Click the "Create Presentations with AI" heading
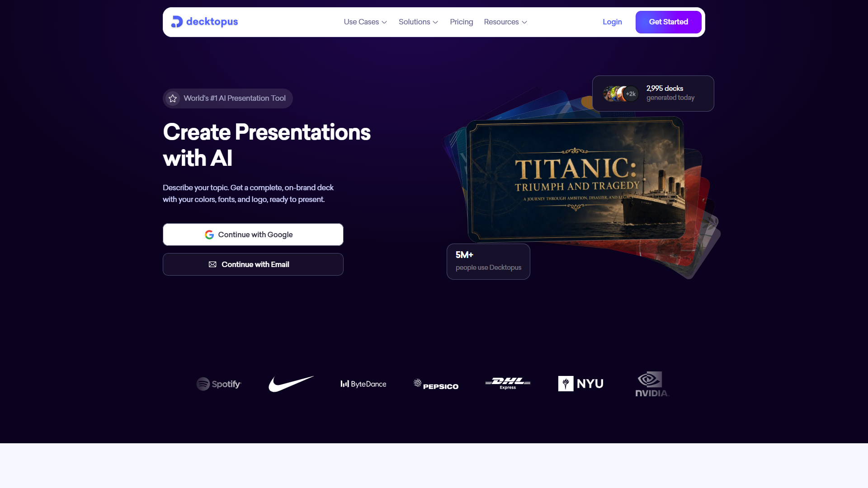 click(x=267, y=145)
